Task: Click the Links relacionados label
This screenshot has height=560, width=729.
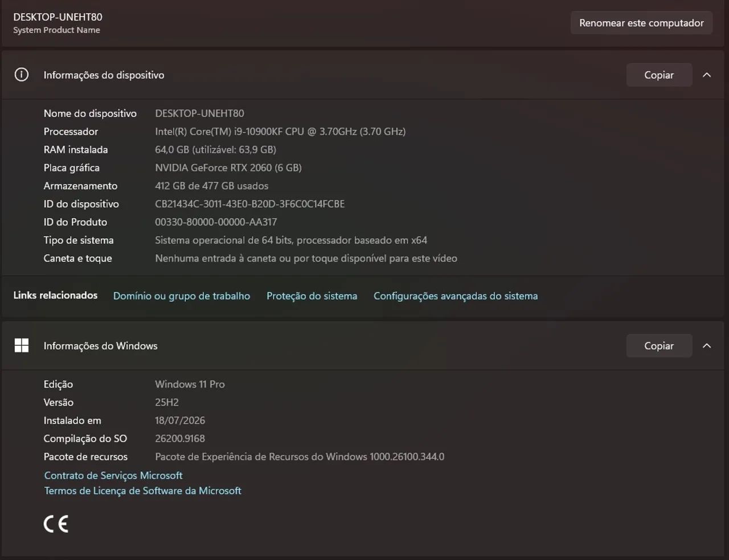Action: 55,295
